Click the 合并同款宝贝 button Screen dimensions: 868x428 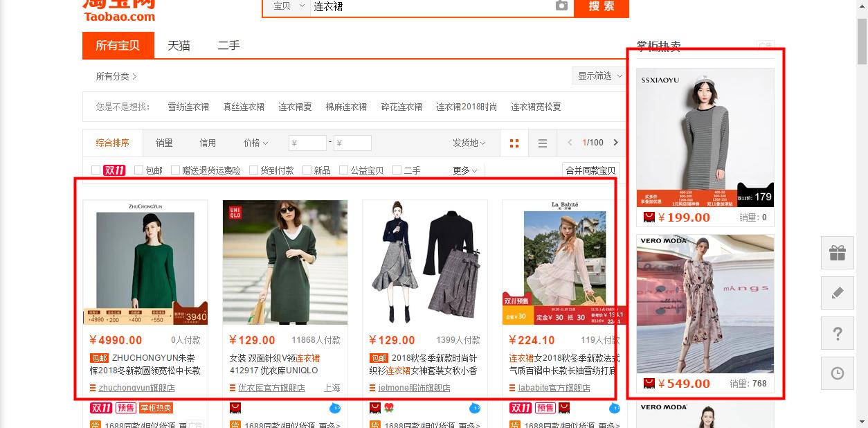[590, 170]
